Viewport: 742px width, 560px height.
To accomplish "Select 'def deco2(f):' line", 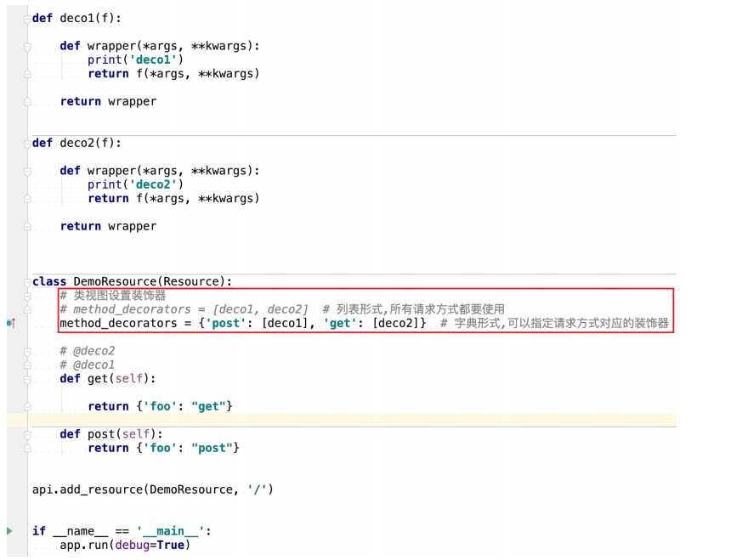I will [76, 144].
